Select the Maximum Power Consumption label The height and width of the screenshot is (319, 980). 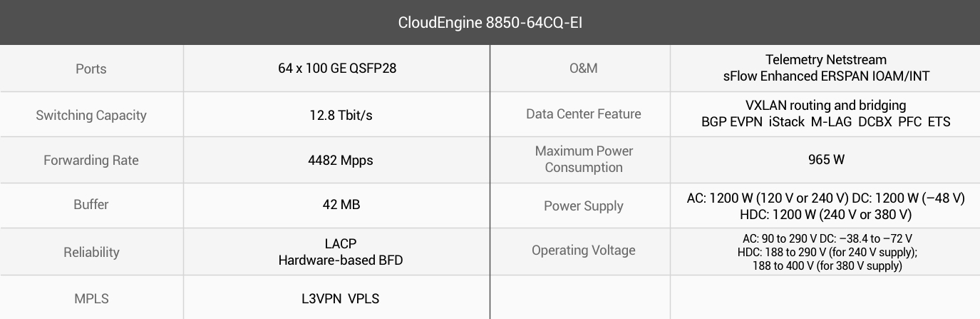[x=583, y=159]
